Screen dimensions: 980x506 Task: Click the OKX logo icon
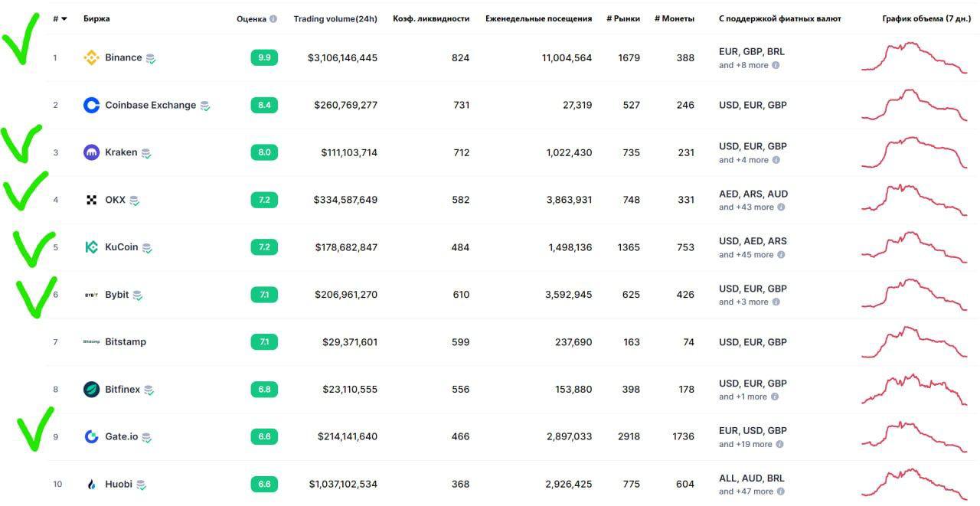pyautogui.click(x=91, y=200)
